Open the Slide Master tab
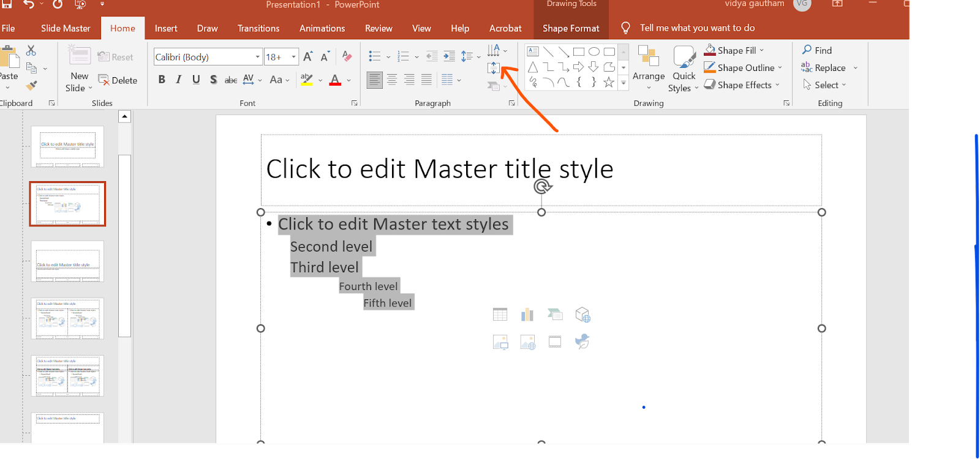980x459 pixels. coord(66,28)
